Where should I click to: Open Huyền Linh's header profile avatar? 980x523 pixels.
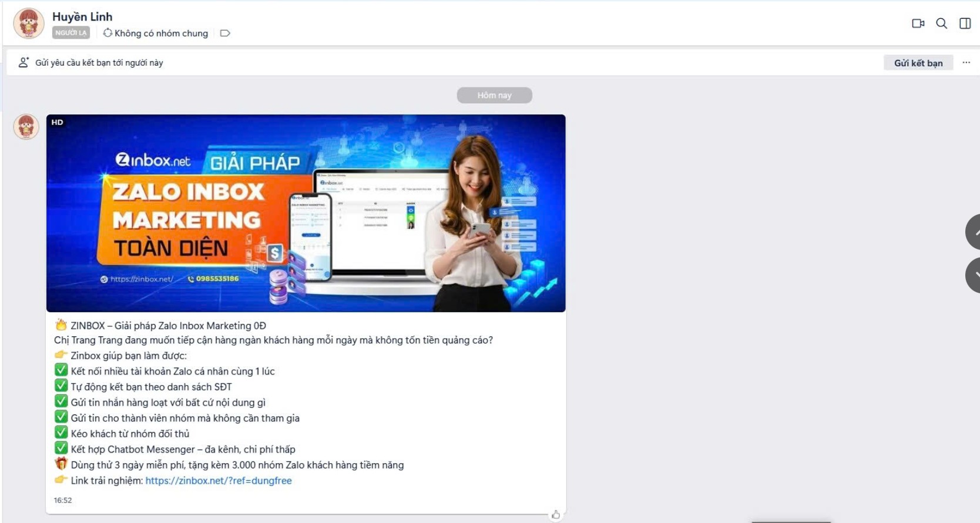tap(28, 23)
